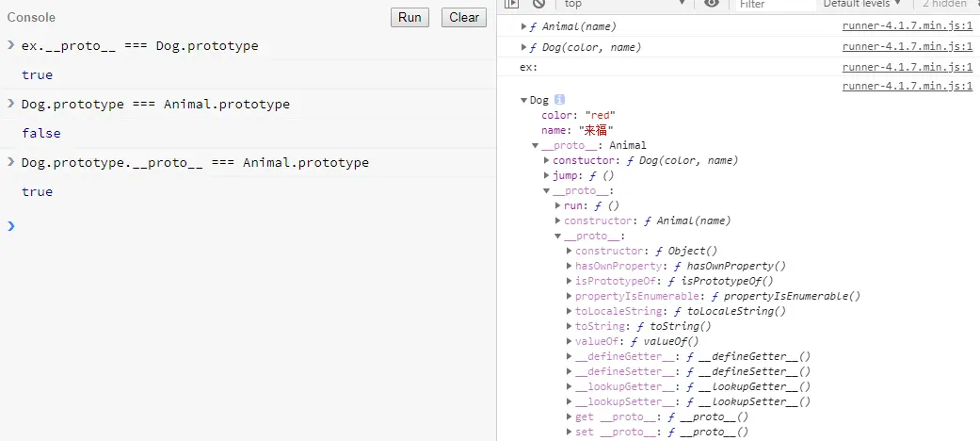This screenshot has width=980, height=441.
Task: Focus the Filter input field
Action: click(777, 4)
